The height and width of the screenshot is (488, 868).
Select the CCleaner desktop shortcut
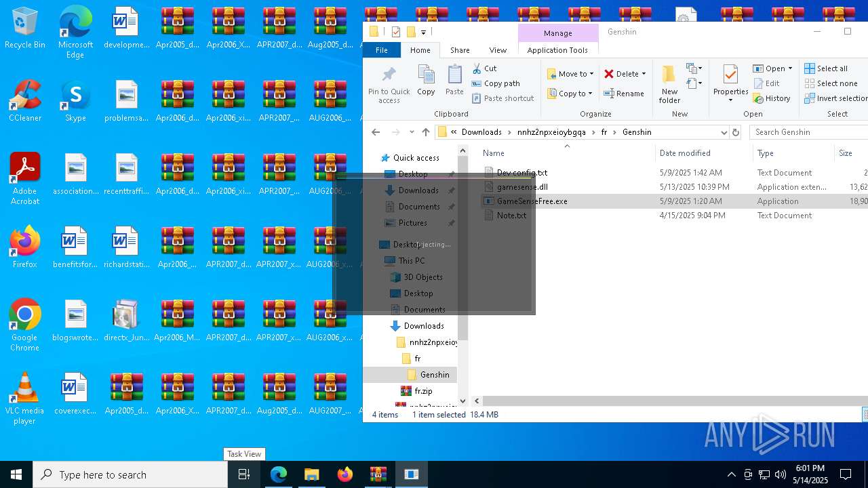click(x=25, y=101)
